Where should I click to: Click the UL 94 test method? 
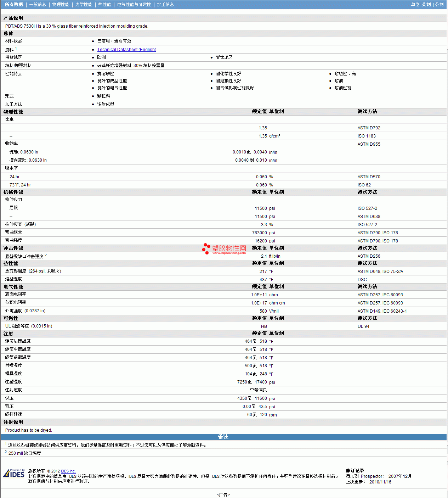pos(363,326)
